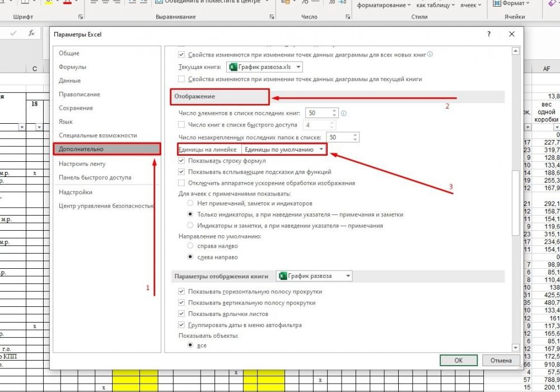The image size is (560, 392).
Task: Click the cell showing 227,7 in spreadsheet
Action: tap(546, 142)
